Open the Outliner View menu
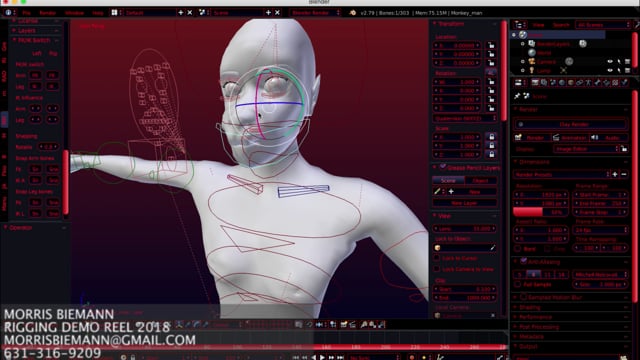640x360 pixels. [x=538, y=25]
